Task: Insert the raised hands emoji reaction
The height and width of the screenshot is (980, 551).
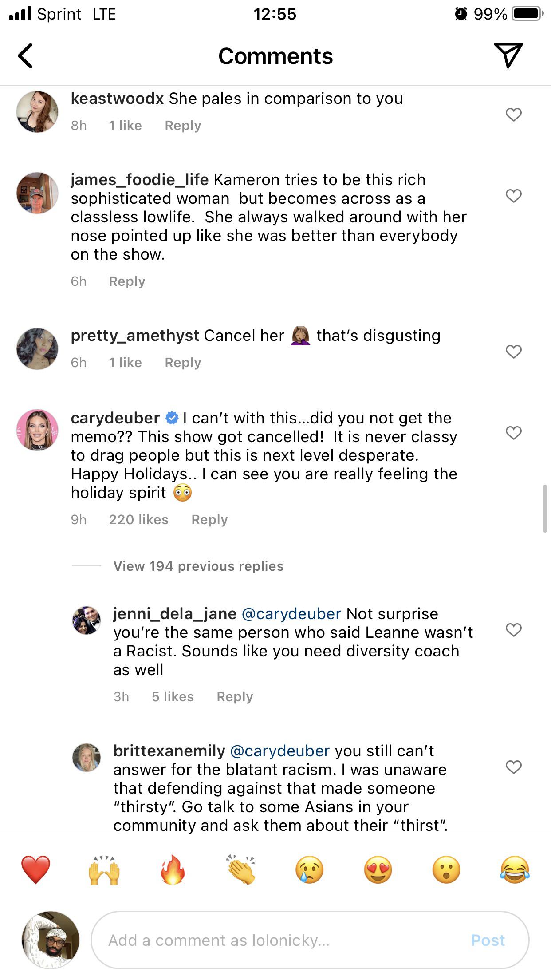Action: point(104,869)
